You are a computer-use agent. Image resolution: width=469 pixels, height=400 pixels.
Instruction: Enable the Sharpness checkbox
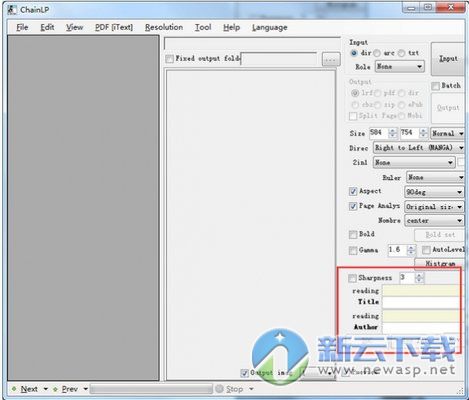(352, 278)
